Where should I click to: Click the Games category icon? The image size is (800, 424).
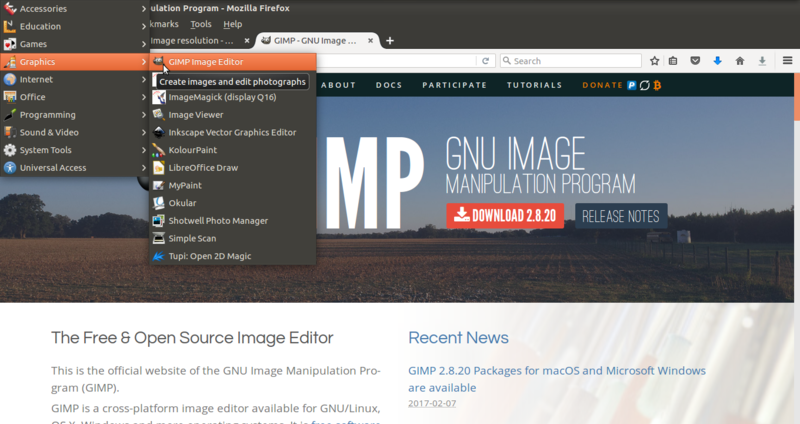(x=10, y=44)
